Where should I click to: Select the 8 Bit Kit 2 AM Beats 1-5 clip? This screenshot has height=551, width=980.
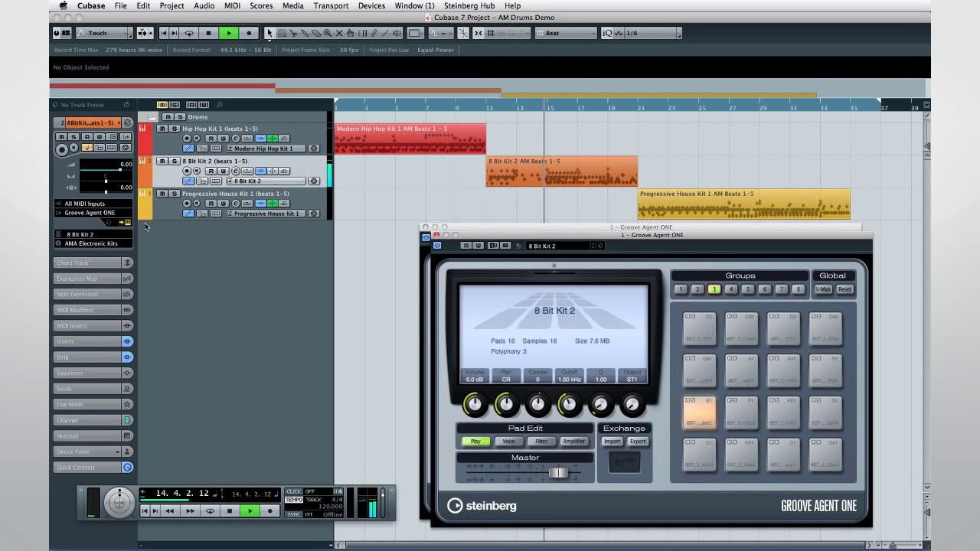562,171
